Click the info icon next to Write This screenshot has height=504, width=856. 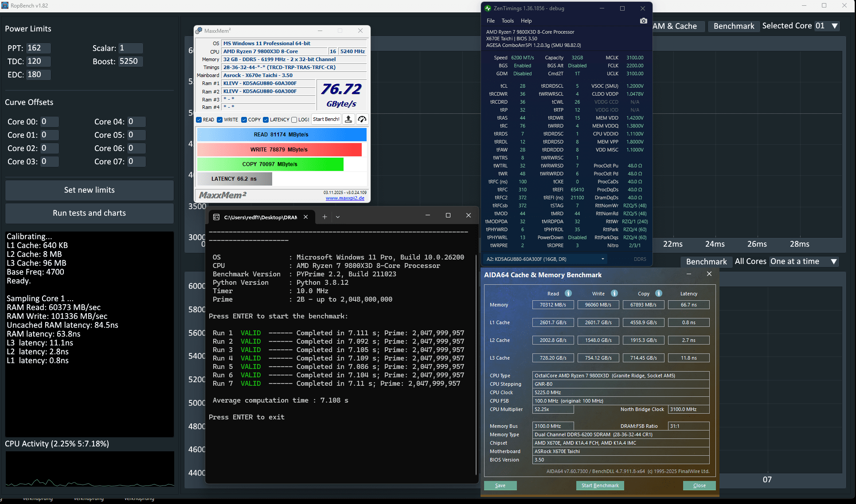click(x=614, y=293)
